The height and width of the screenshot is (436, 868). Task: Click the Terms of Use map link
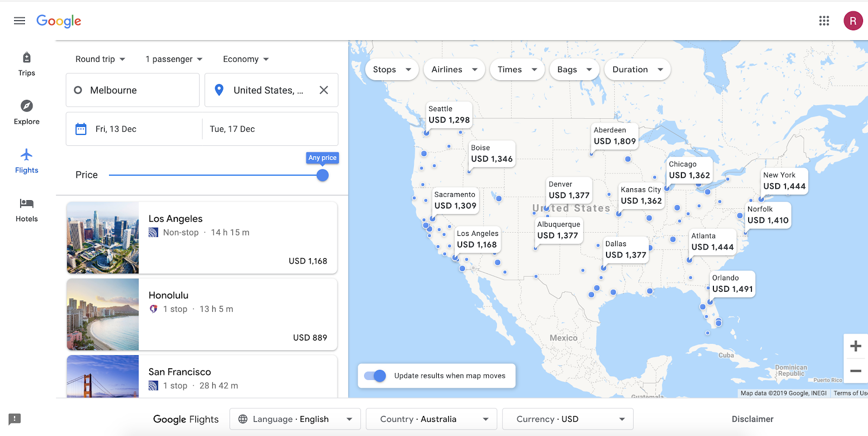[x=851, y=393]
